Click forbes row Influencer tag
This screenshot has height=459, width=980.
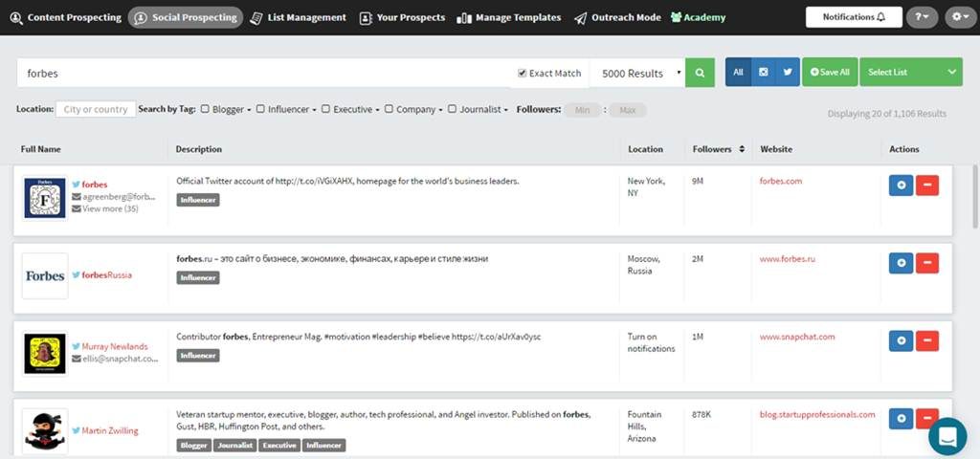click(197, 200)
